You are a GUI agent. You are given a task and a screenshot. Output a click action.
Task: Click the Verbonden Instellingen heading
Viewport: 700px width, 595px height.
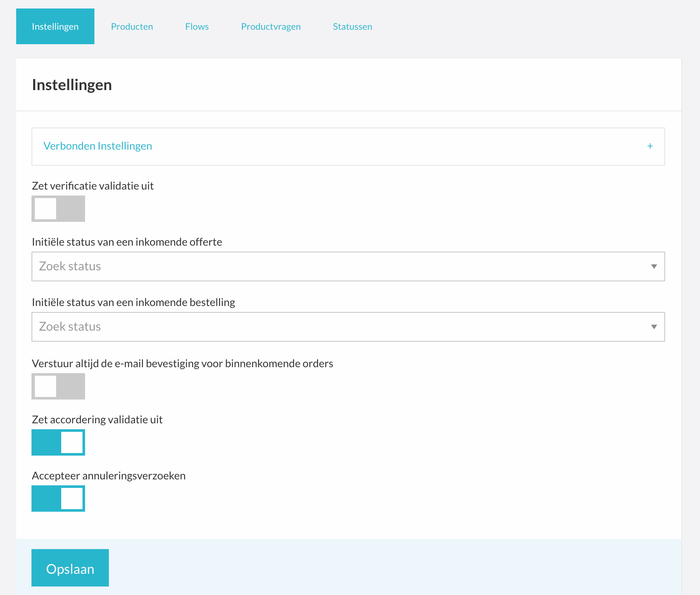tap(98, 146)
